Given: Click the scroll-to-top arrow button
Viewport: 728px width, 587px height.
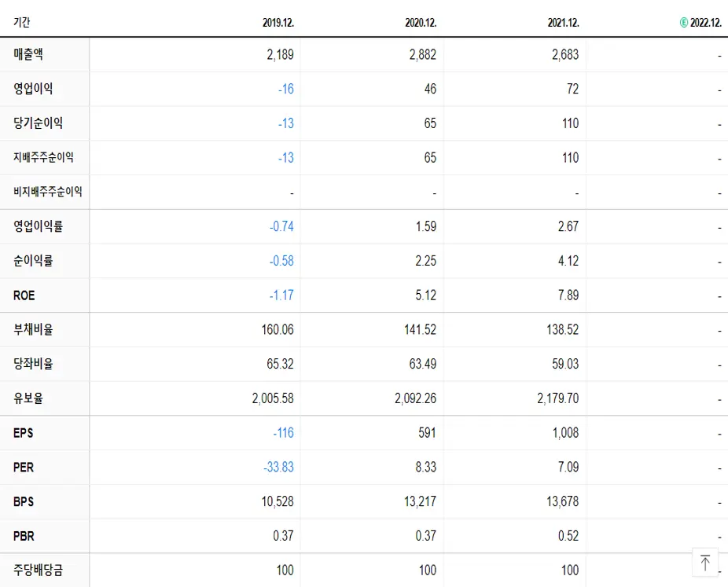Looking at the screenshot, I should point(704,562).
